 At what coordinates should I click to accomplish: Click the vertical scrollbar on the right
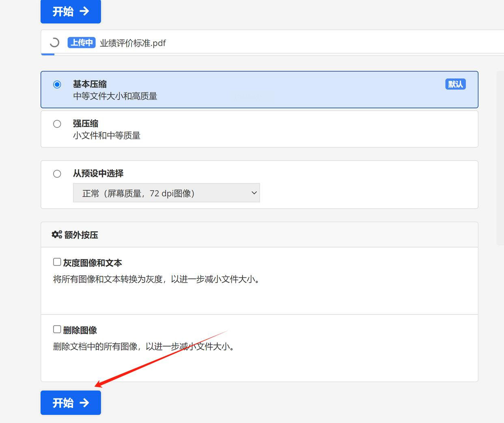pos(500,158)
